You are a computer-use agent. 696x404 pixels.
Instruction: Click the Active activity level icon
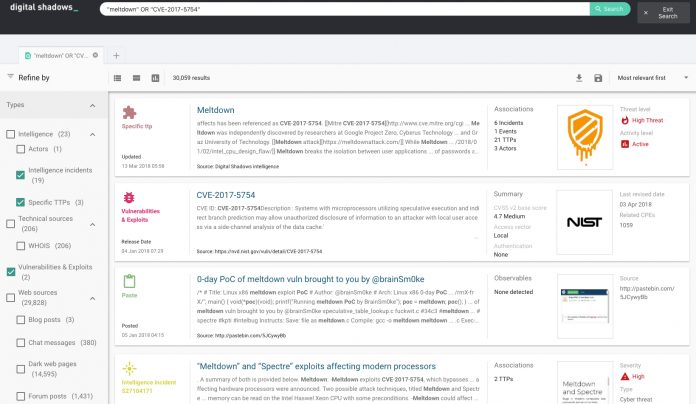(625, 144)
